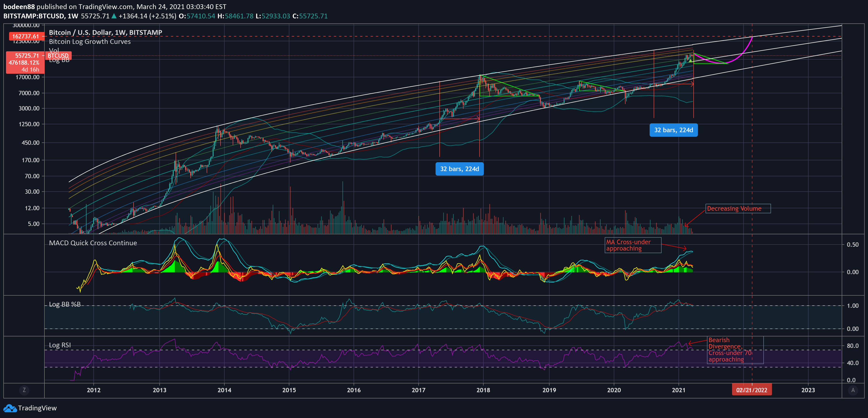Select the Log BB indicator label
The image size is (868, 418).
tap(59, 60)
